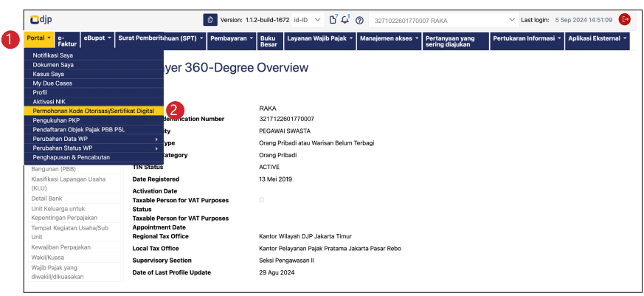Open the taxpayer selector showing RAKA
The height and width of the screenshot is (296, 644).
click(x=443, y=20)
